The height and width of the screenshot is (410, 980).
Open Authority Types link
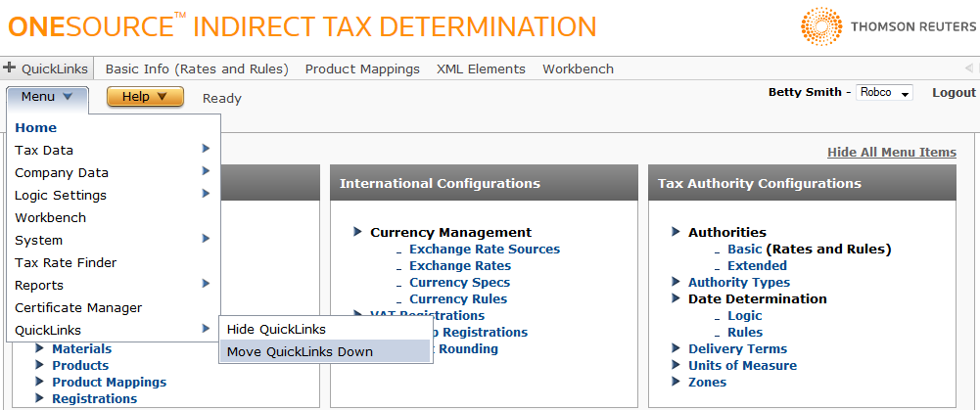tap(738, 283)
